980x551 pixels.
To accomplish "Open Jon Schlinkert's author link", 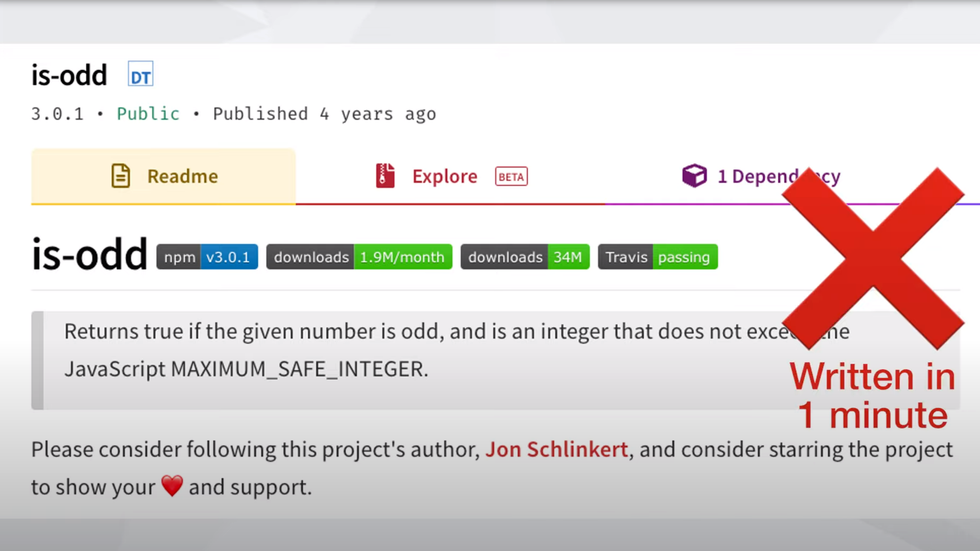I will pos(556,449).
